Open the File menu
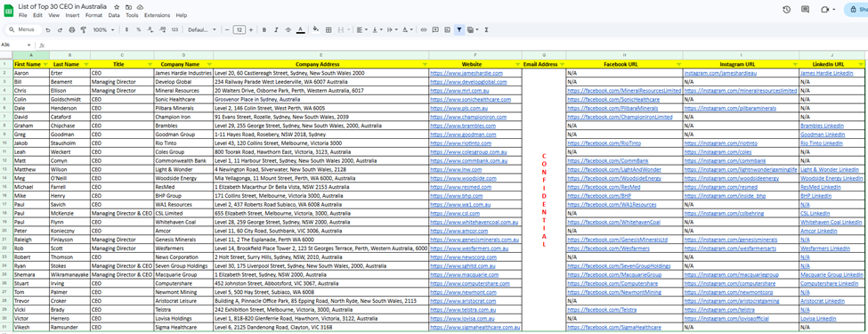This screenshot has height=334, width=868. 22,15
